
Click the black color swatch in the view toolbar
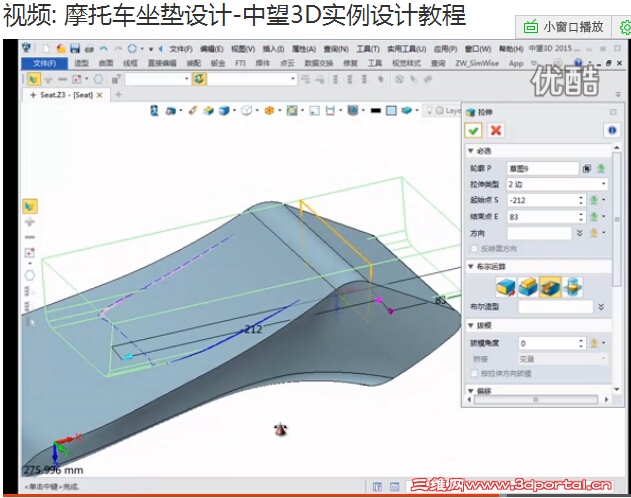click(375, 111)
